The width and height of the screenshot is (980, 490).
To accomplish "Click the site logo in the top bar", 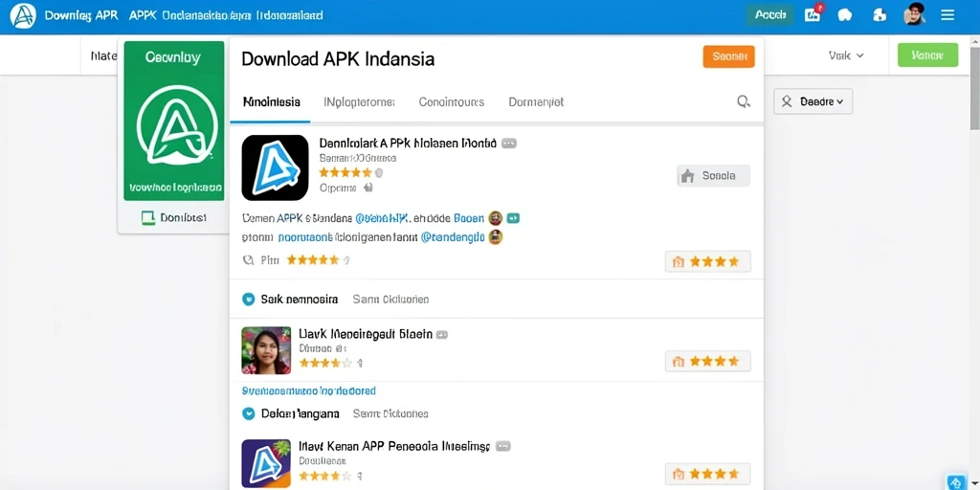I will pyautogui.click(x=23, y=16).
